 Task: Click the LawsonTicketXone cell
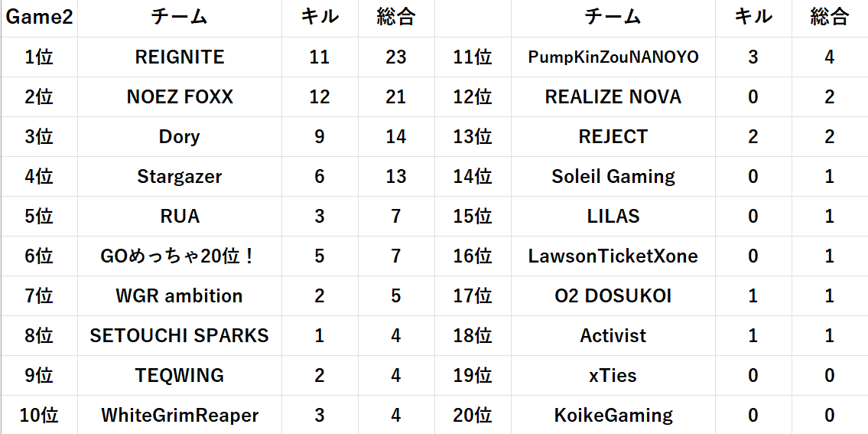[613, 256]
